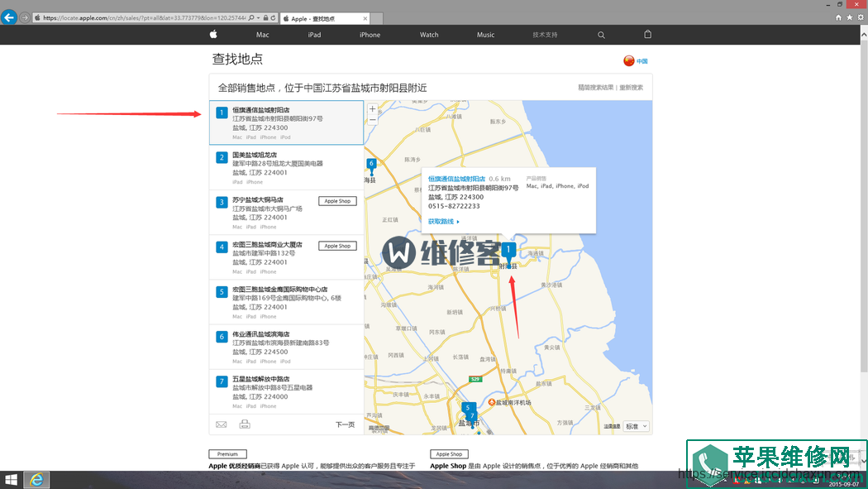Close the Apple 查找地点 tab
The height and width of the screenshot is (489, 868).
(x=365, y=18)
